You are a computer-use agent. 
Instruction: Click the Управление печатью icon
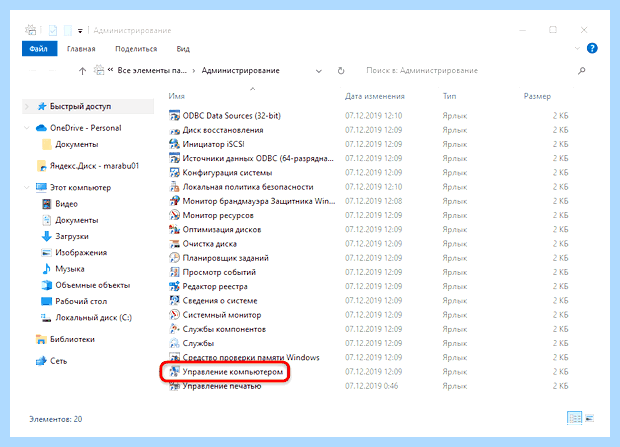[x=174, y=386]
